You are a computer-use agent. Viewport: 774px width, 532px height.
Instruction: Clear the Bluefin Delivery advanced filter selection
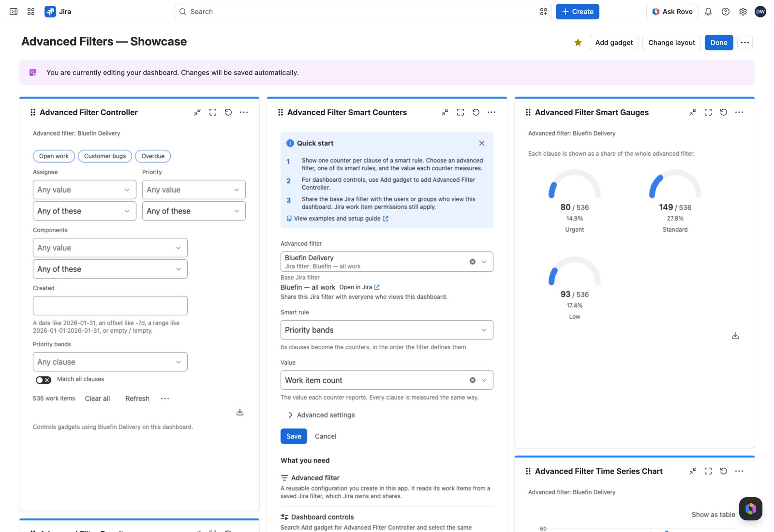click(x=473, y=262)
